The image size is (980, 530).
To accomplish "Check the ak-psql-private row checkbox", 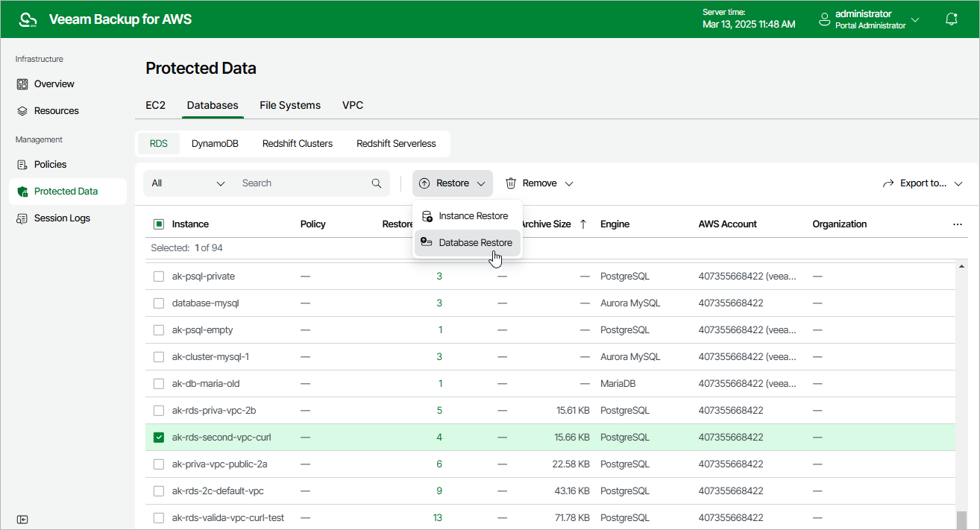I will [x=159, y=277].
